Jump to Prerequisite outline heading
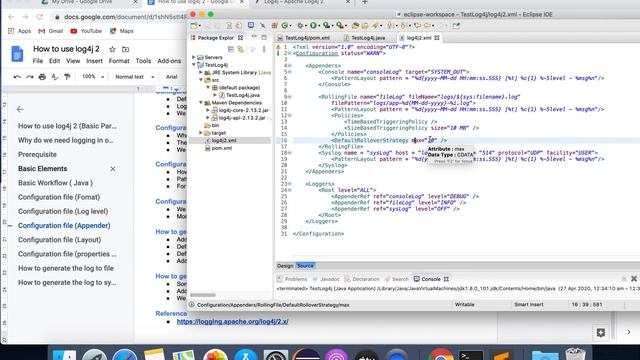Viewport: 640px width, 360px height. tap(37, 154)
